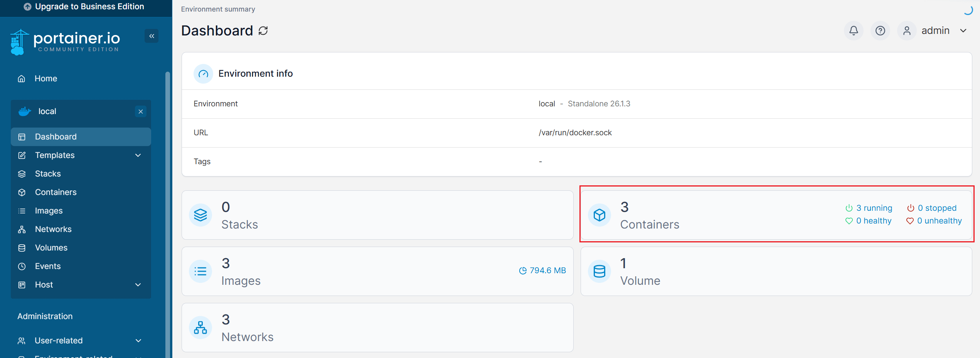The width and height of the screenshot is (980, 358).
Task: Collapse the sidebar with double chevron
Action: pos(152,36)
